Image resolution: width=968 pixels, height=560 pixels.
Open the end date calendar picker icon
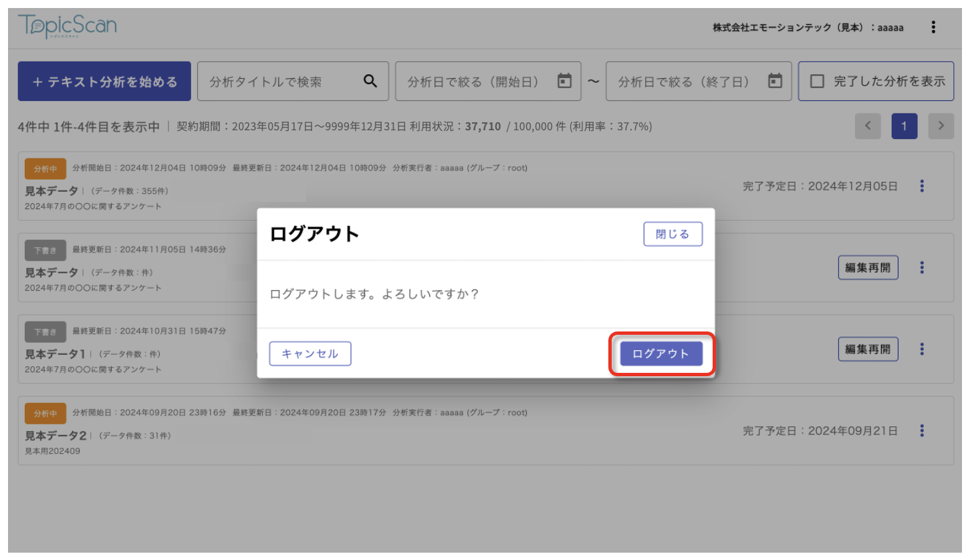pos(775,80)
